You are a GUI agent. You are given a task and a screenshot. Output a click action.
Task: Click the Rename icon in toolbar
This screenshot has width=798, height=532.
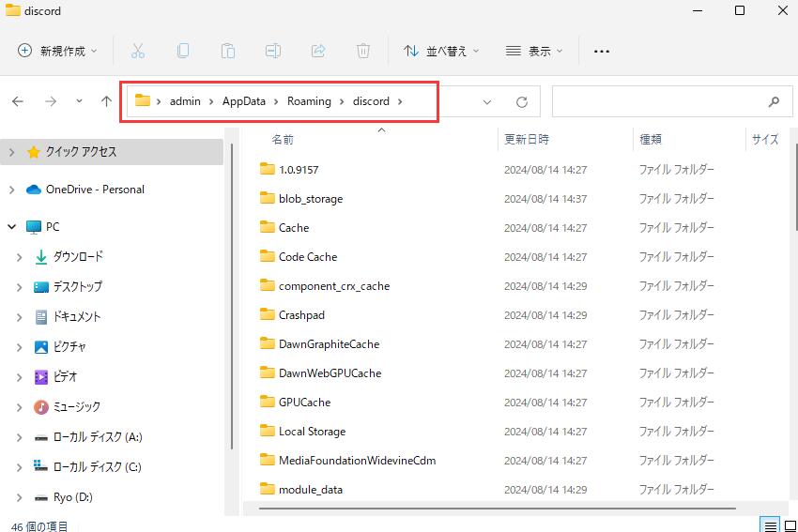273,51
